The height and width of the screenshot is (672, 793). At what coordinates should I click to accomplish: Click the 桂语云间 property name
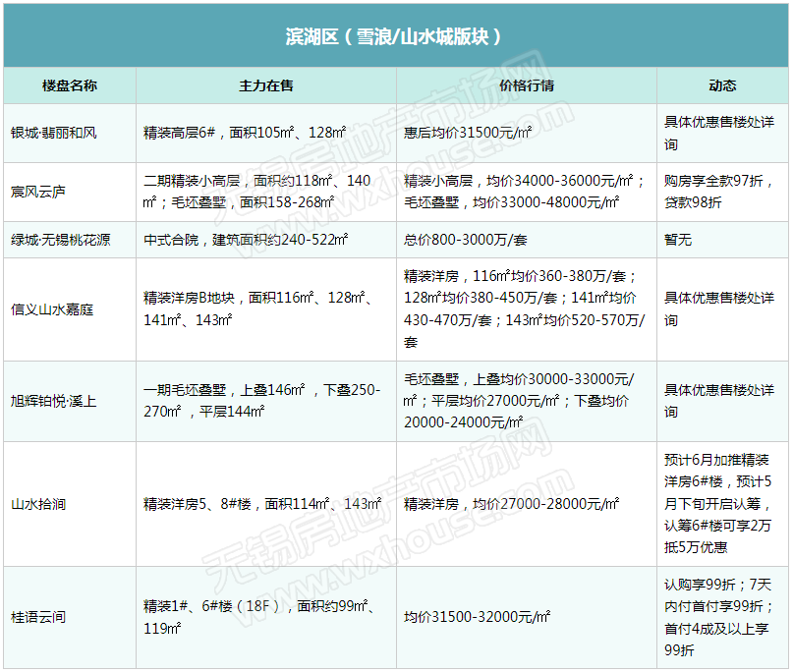(x=38, y=617)
